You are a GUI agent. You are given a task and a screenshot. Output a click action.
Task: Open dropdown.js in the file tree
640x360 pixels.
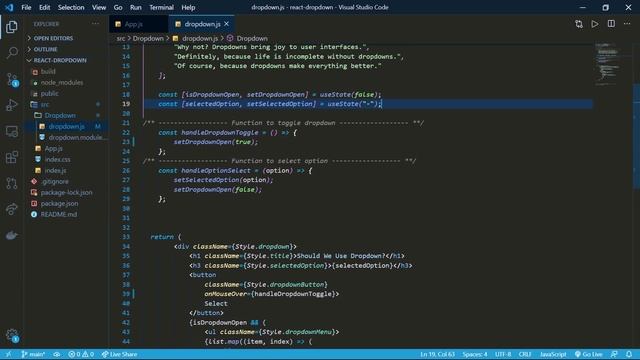[67, 127]
